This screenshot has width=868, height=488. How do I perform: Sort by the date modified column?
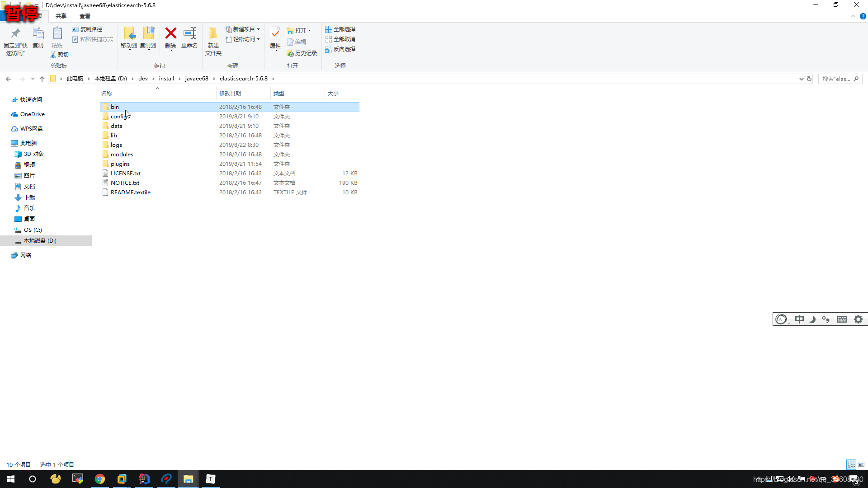pos(243,93)
